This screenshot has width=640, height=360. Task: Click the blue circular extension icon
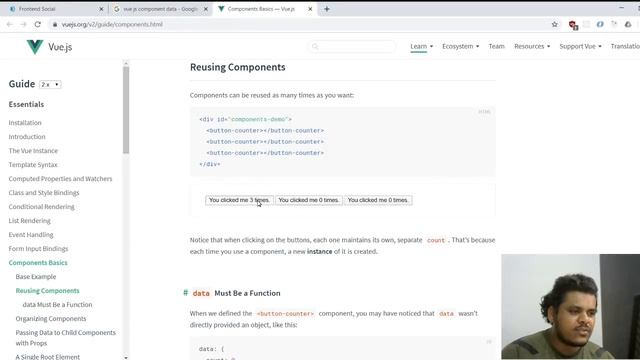pos(600,24)
